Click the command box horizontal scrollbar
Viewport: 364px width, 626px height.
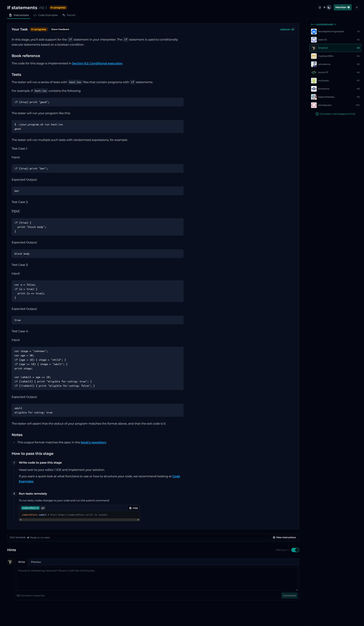(79, 520)
